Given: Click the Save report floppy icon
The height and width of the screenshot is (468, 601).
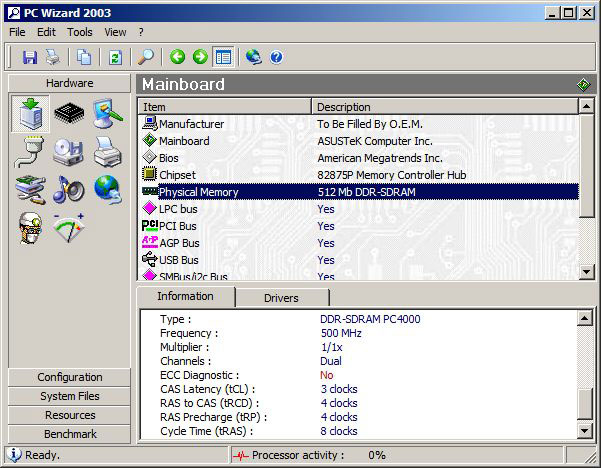Looking at the screenshot, I should (x=30, y=57).
